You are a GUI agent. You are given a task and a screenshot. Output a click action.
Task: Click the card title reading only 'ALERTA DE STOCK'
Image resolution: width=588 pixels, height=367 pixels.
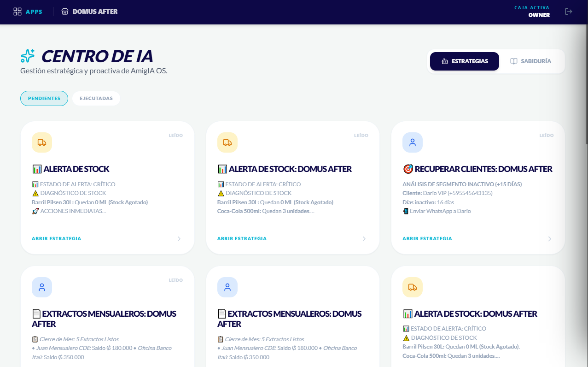70,169
